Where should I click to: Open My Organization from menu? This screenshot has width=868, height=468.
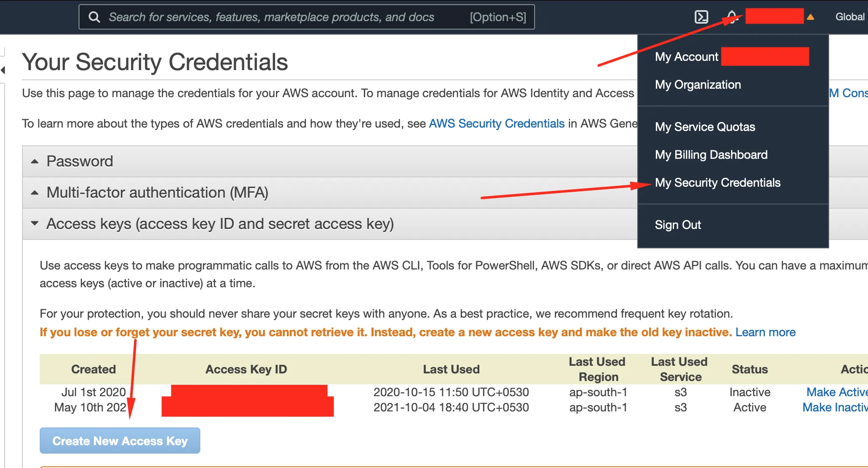coord(698,84)
